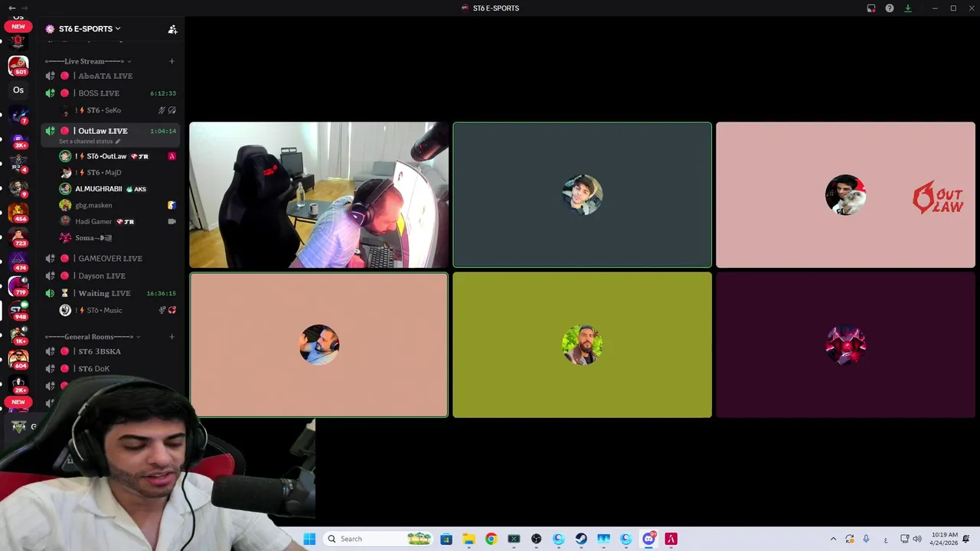Join the BOSS LIVE voice channel

point(110,93)
